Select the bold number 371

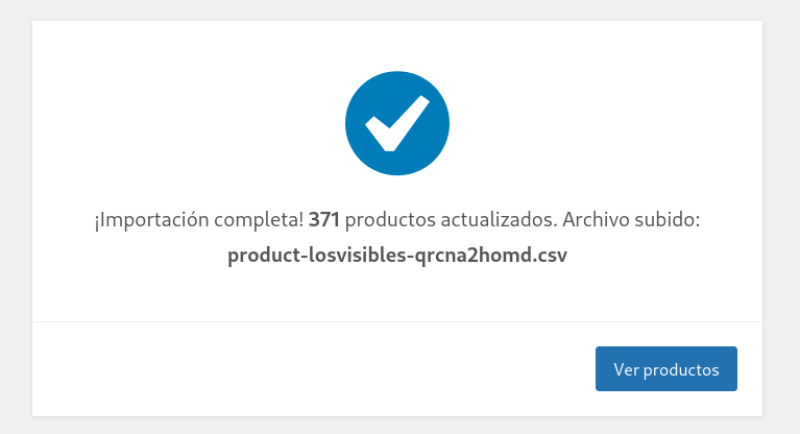324,220
